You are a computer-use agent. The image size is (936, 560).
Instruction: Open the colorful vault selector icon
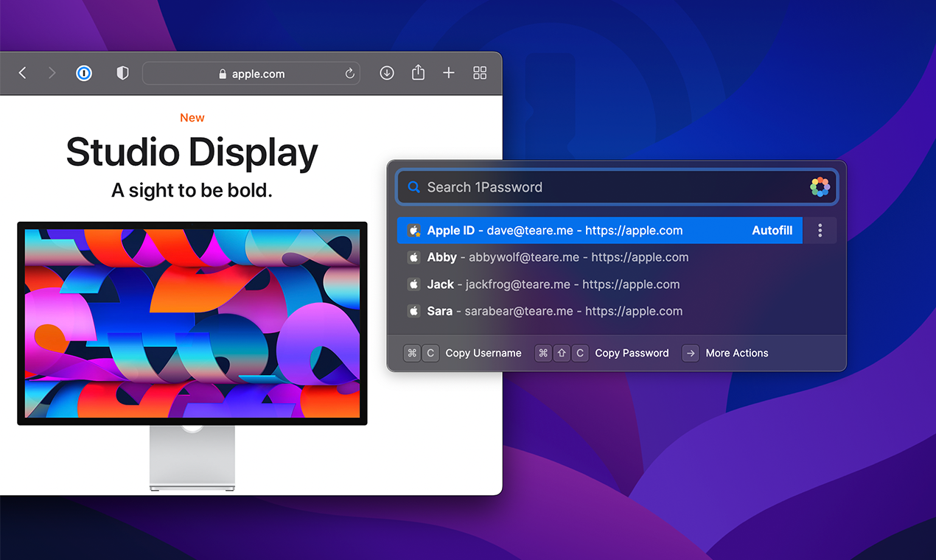click(x=820, y=187)
